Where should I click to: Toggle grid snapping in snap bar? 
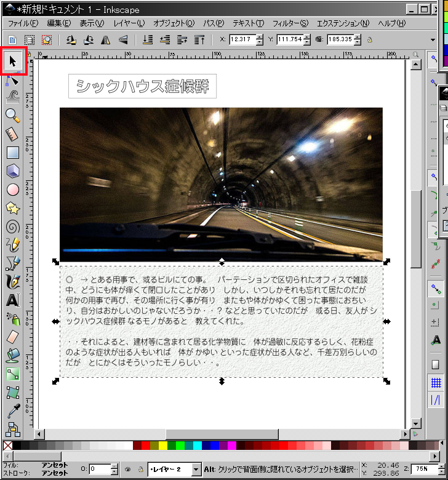tap(436, 382)
